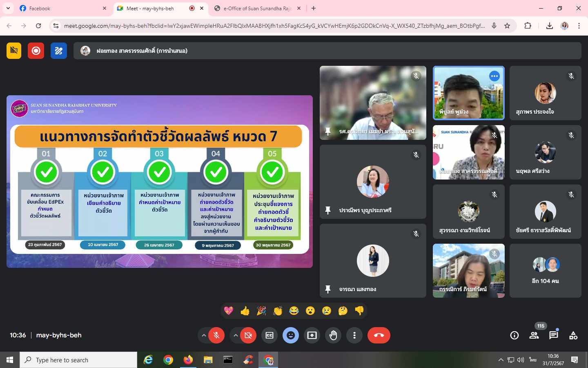Open the meeting details info icon
588x368 pixels.
[514, 335]
